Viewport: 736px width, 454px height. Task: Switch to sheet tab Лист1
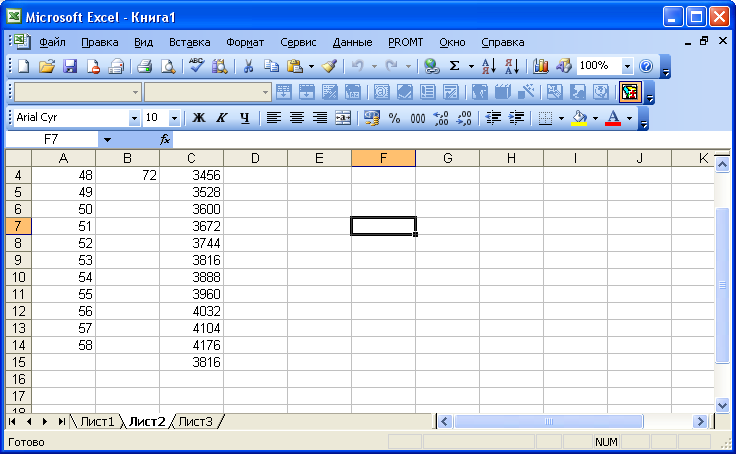(97, 422)
